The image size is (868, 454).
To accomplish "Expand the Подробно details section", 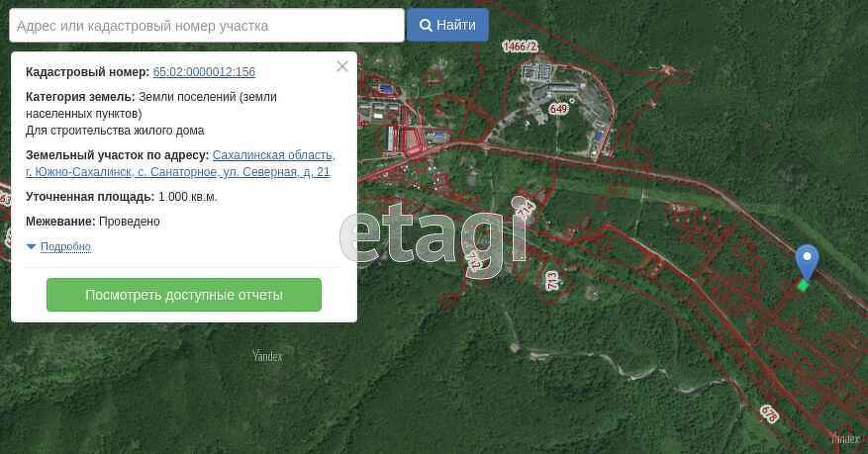I will [x=65, y=247].
